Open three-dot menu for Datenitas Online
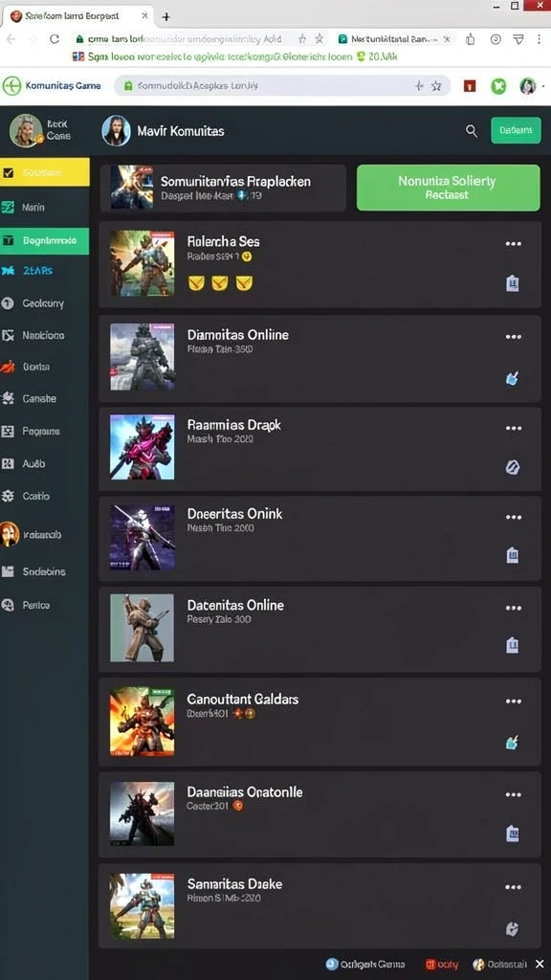This screenshot has width=551, height=980. [514, 608]
